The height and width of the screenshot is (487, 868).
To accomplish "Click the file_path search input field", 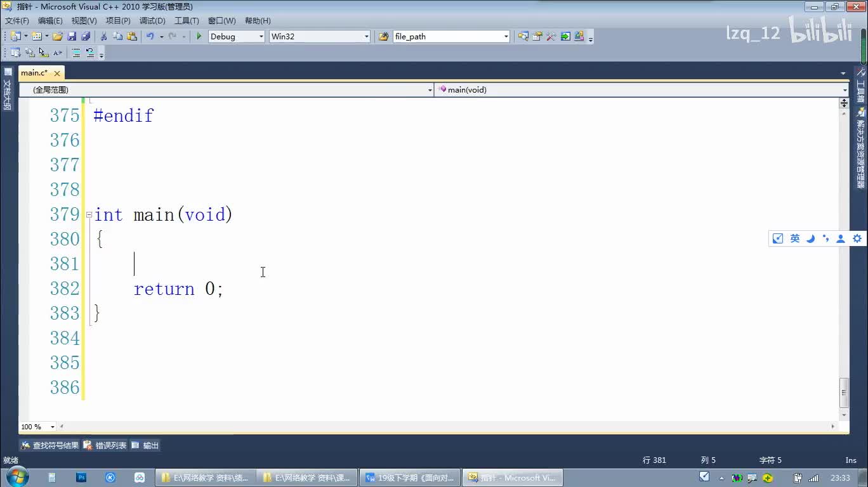I will 447,37.
